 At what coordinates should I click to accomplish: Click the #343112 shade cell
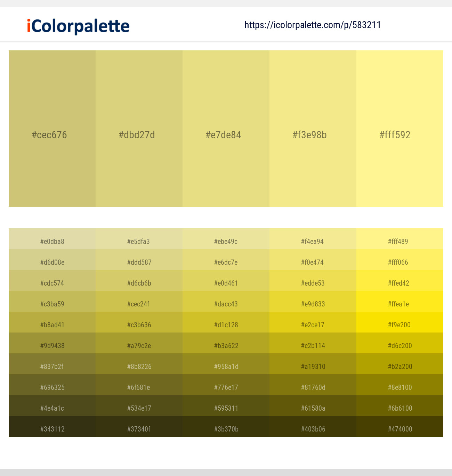(52, 429)
